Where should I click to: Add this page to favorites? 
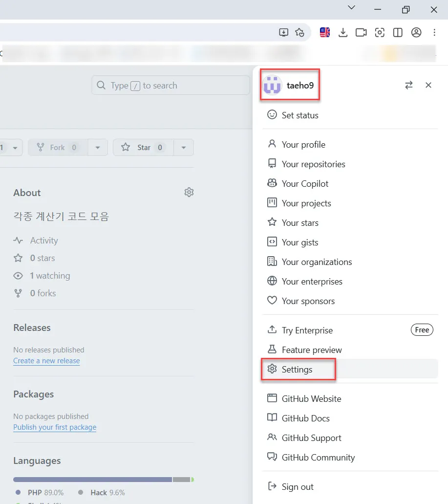(300, 32)
